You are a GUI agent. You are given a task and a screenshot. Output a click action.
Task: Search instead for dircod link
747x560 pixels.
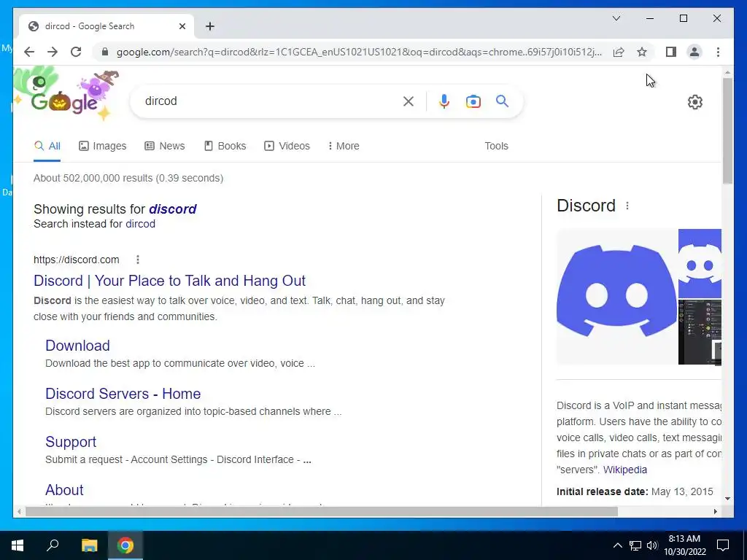[140, 224]
